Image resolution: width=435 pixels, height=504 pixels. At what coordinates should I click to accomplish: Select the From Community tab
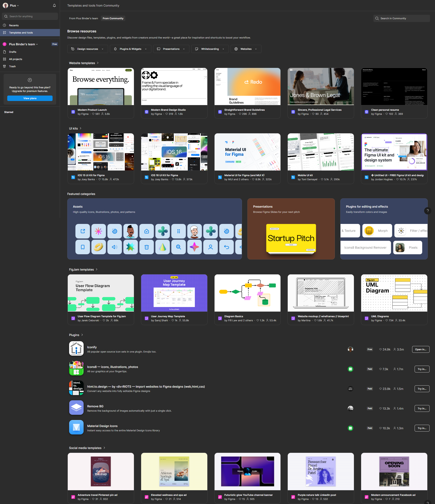[113, 18]
